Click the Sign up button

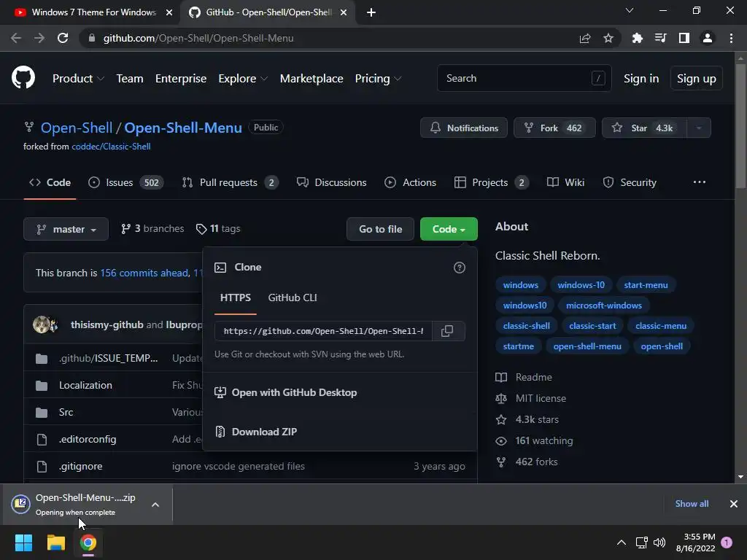[697, 78]
